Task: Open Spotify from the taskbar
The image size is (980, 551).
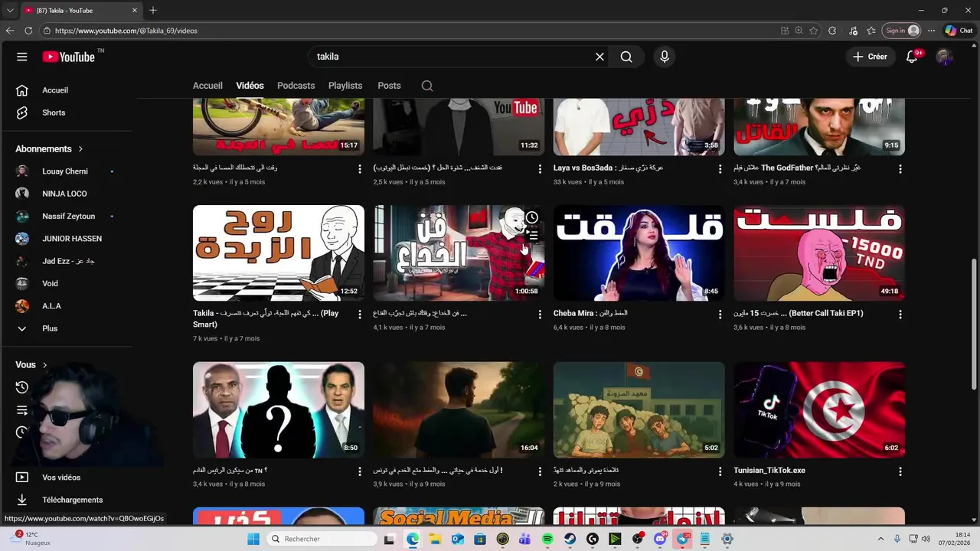Action: click(547, 539)
